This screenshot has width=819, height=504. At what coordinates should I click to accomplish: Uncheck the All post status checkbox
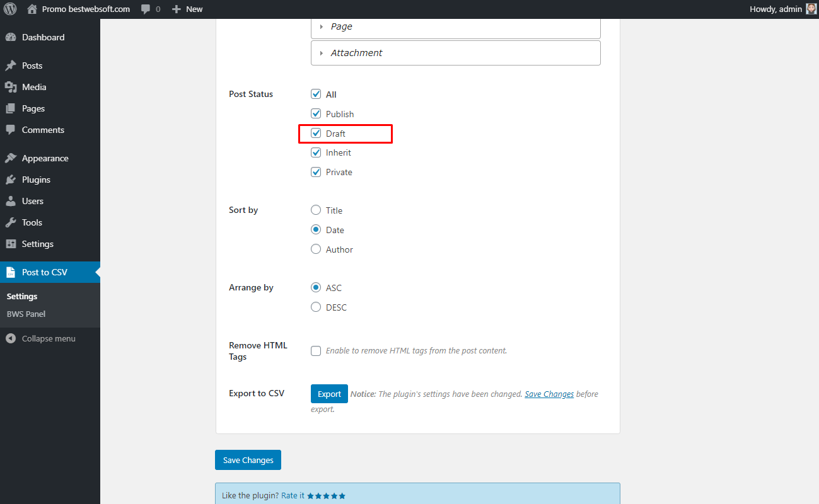click(x=316, y=94)
